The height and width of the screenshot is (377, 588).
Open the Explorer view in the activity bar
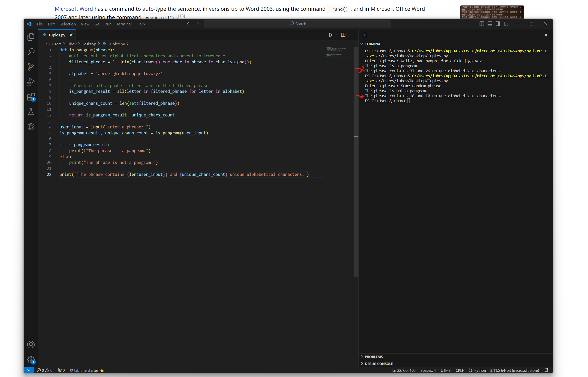[31, 37]
